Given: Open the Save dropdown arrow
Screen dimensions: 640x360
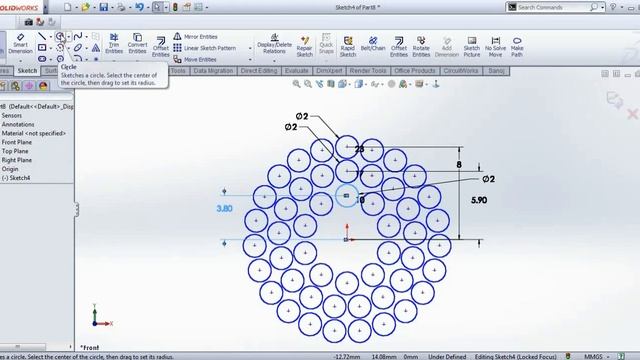Looking at the screenshot, I should click(x=112, y=7).
